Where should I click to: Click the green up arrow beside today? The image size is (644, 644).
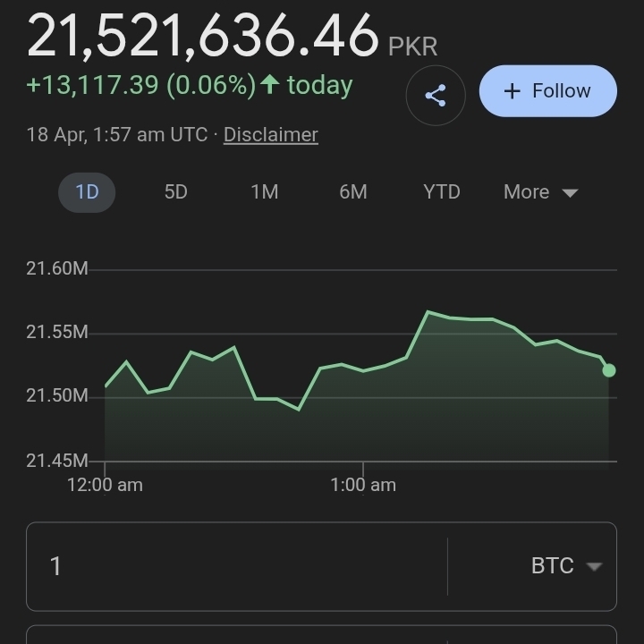pos(269,85)
